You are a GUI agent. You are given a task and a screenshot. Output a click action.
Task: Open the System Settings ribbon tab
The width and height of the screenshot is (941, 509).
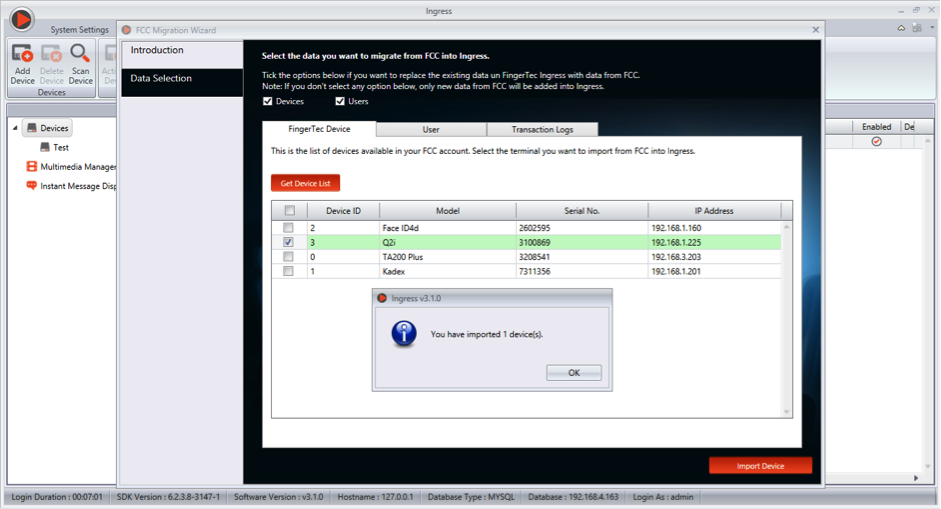(80, 29)
